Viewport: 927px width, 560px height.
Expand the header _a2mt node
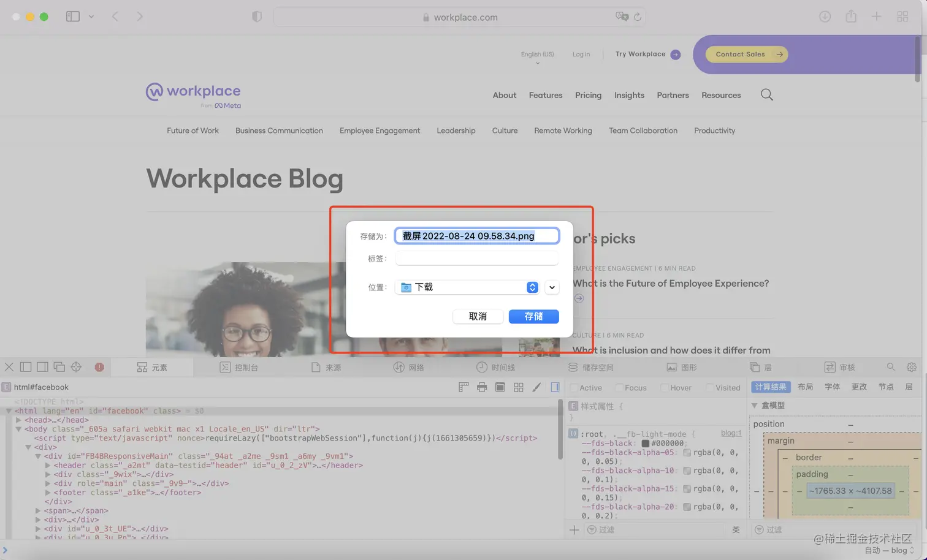click(x=48, y=466)
